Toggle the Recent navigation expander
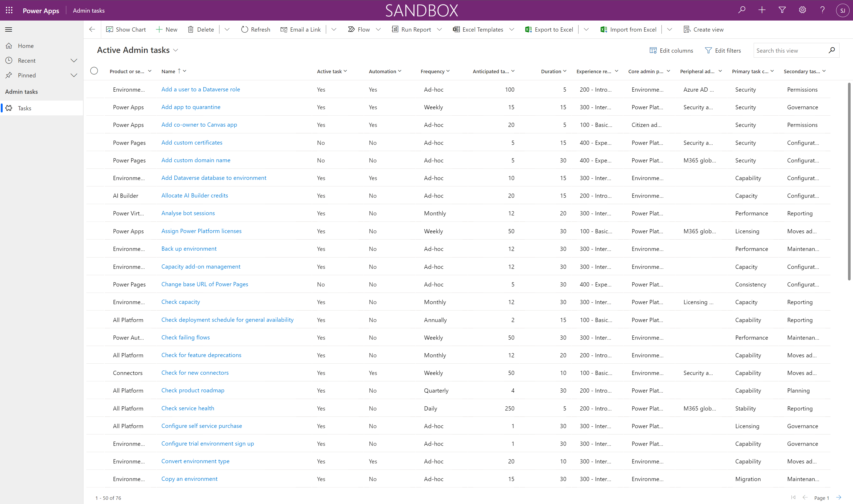Image resolution: width=853 pixels, height=504 pixels. click(73, 60)
